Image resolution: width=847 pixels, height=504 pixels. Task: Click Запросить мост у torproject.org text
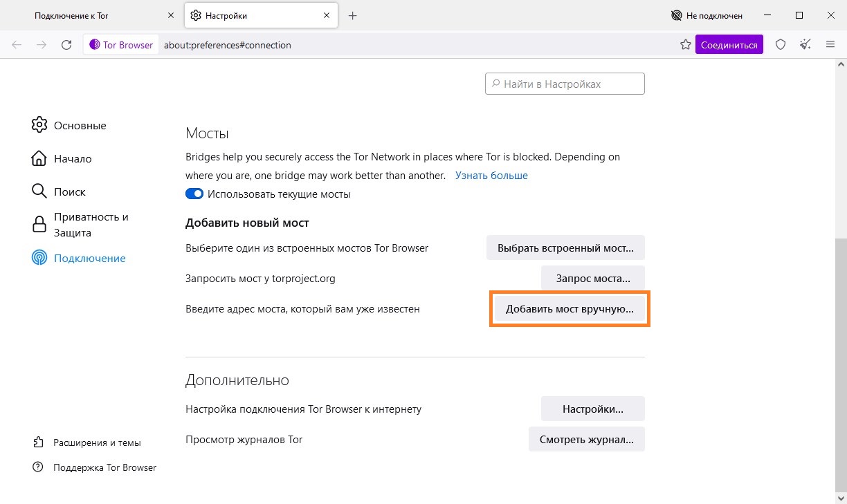[261, 279]
